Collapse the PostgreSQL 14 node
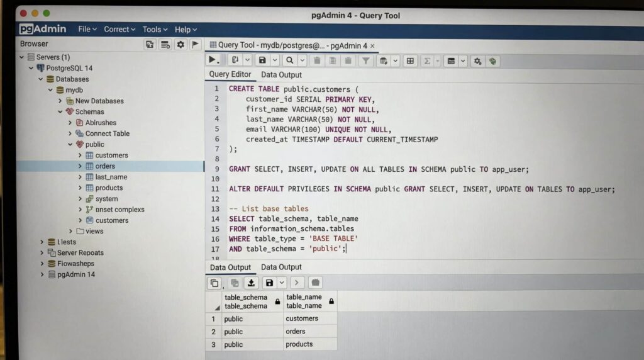Viewport: 644px width, 360px height. point(31,68)
